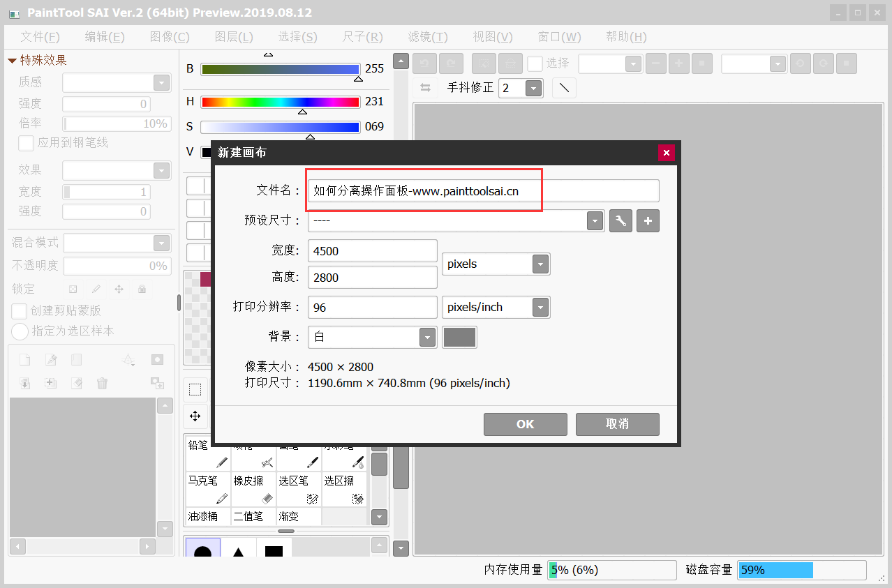The image size is (892, 588).
Task: Open the 编辑(E) menu
Action: click(x=105, y=37)
